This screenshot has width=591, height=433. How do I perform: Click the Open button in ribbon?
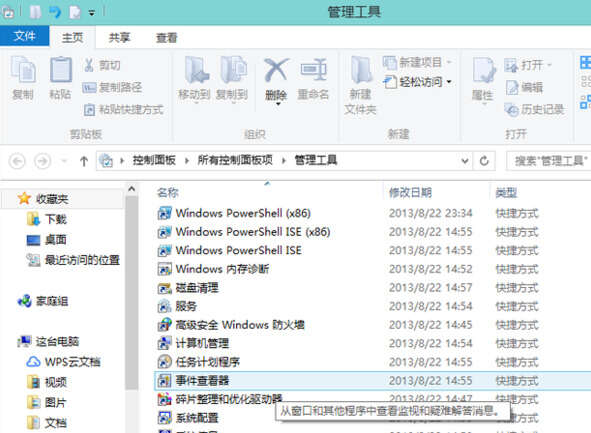click(528, 65)
